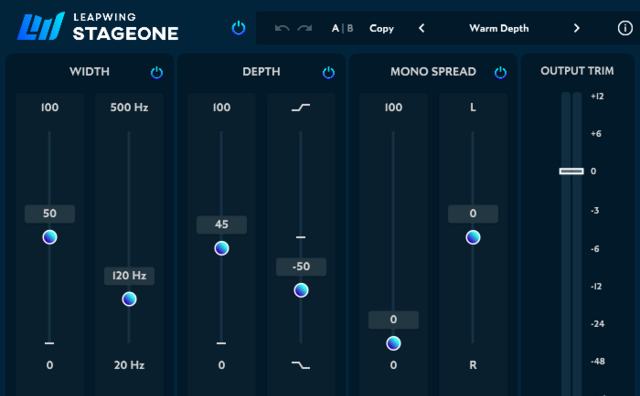Switch to the B state
The image size is (640, 396).
350,28
